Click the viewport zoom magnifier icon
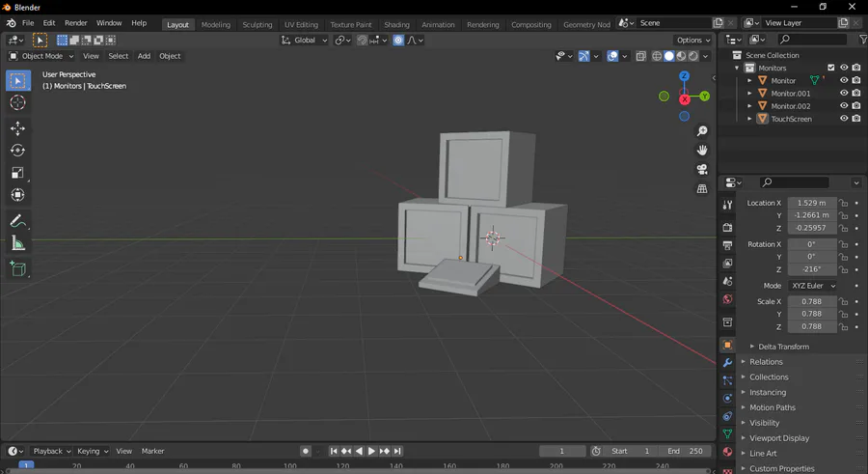The image size is (868, 474). tap(702, 131)
